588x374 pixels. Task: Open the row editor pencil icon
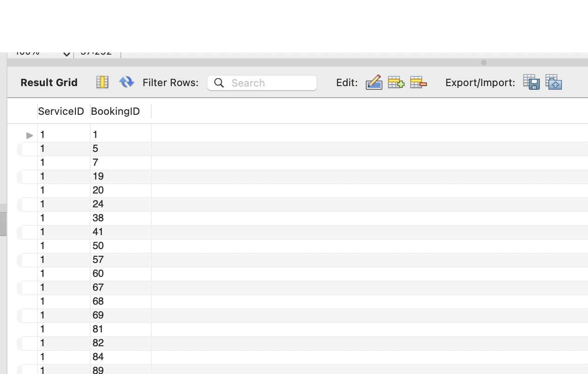click(x=373, y=82)
